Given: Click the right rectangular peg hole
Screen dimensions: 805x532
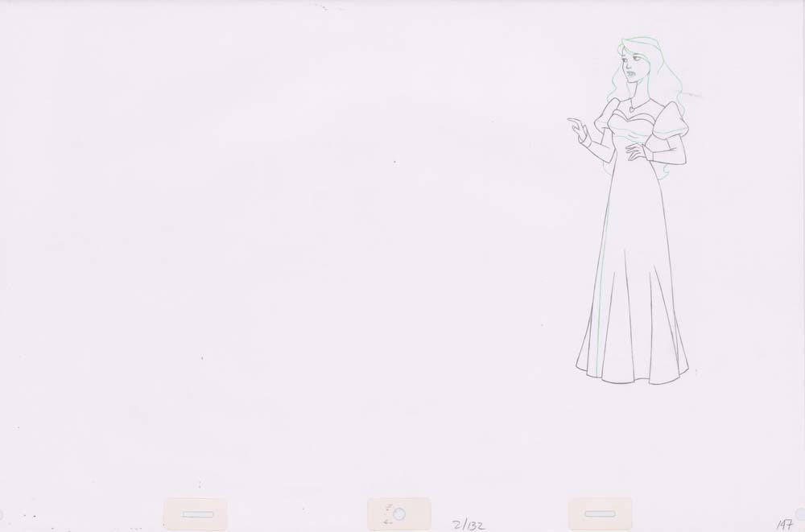Looking at the screenshot, I should point(601,513).
